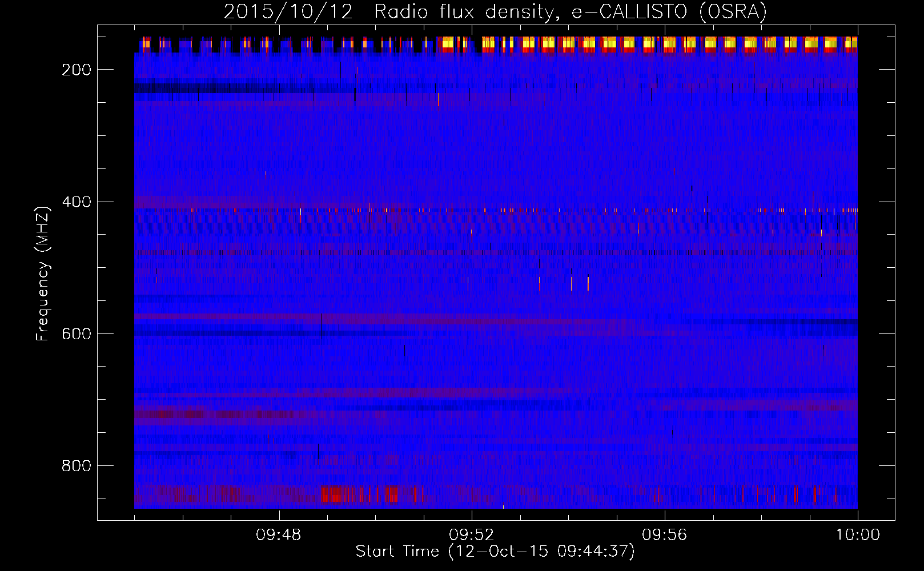Click the 09:48 time tick label
Screen dimensions: 924x571
click(279, 535)
